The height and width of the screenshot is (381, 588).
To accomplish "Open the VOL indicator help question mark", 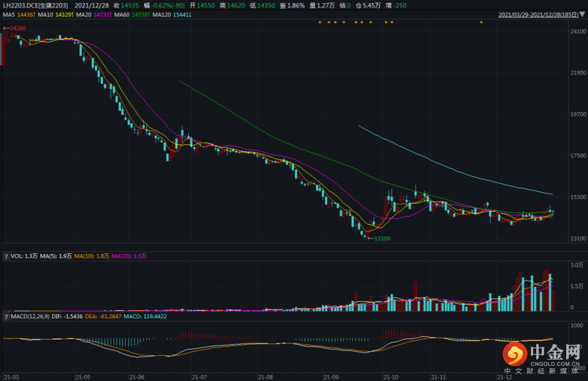I will pyautogui.click(x=6, y=256).
